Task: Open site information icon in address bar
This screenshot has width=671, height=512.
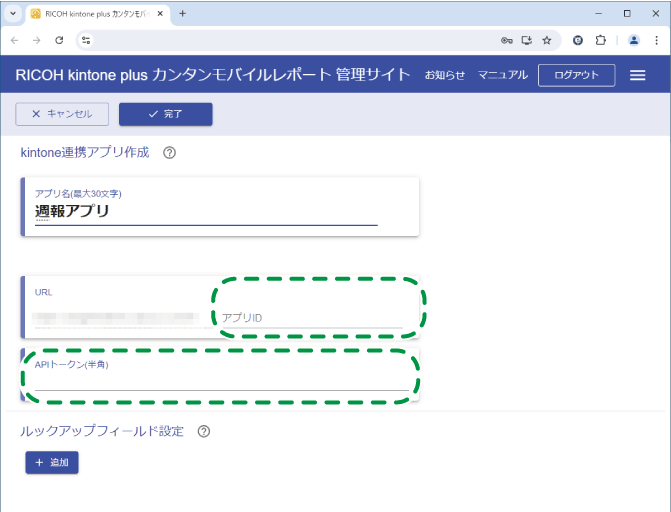Action: click(86, 40)
